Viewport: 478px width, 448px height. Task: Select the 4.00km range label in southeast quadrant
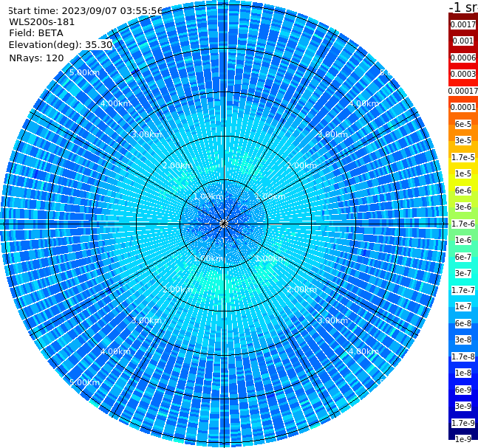363,351
